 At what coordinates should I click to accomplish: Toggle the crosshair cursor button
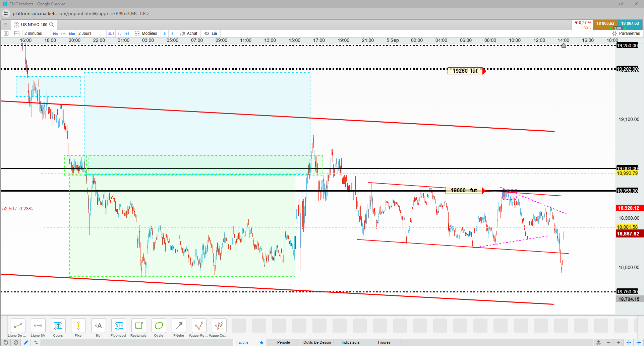629,342
